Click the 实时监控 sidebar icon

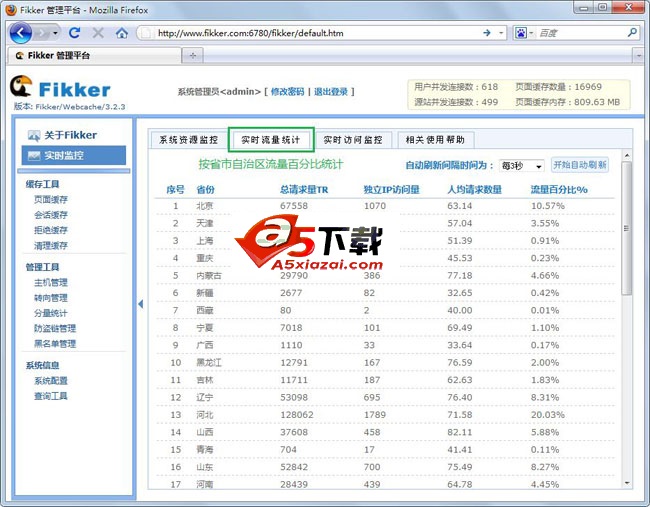pyautogui.click(x=33, y=155)
